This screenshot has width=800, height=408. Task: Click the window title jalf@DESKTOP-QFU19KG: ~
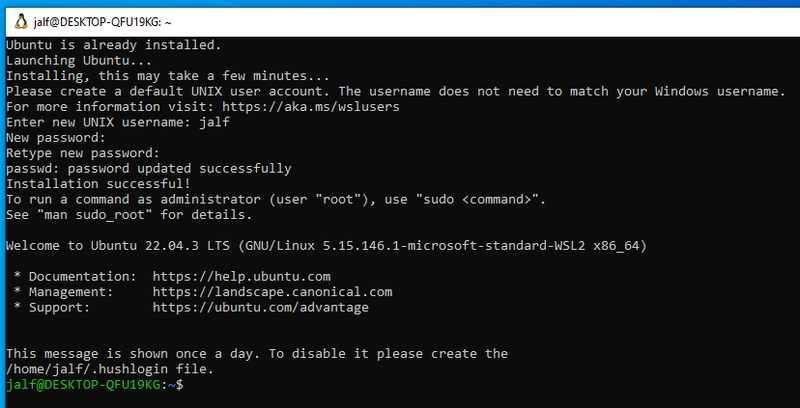click(103, 22)
